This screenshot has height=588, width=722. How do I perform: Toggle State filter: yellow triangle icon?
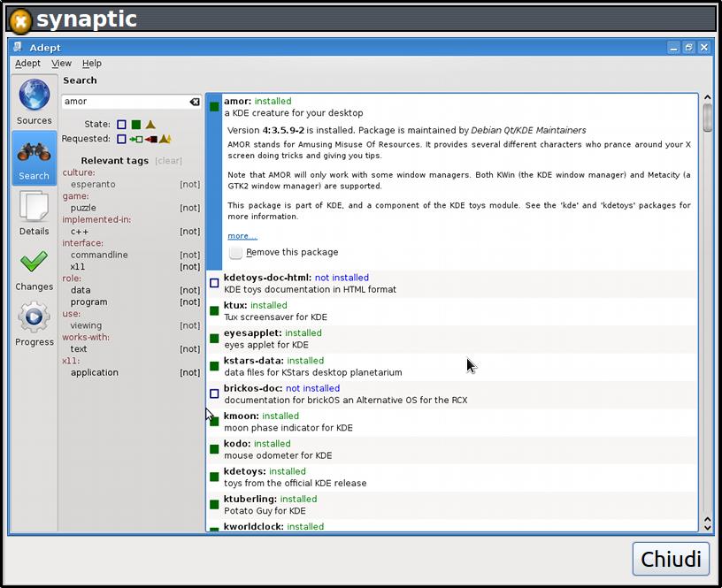[x=150, y=124]
